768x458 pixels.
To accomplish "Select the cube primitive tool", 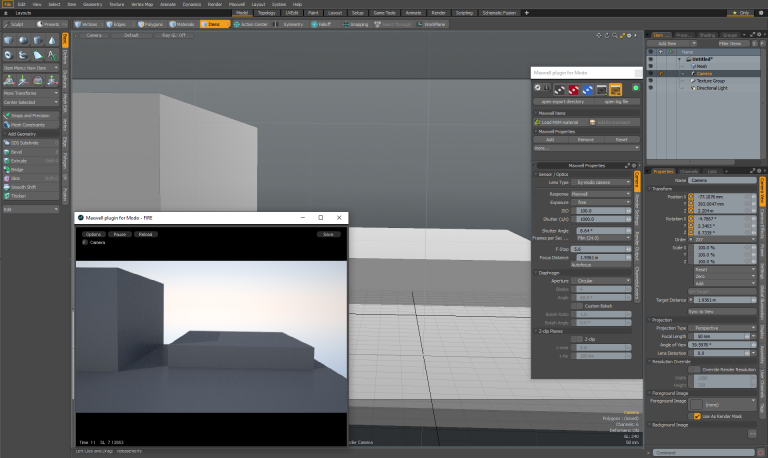I will (x=8, y=41).
